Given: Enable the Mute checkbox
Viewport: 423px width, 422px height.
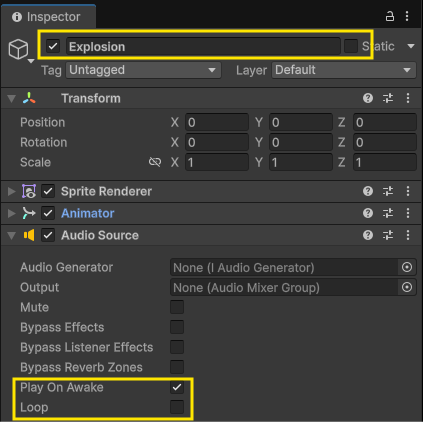Looking at the screenshot, I should point(177,307).
